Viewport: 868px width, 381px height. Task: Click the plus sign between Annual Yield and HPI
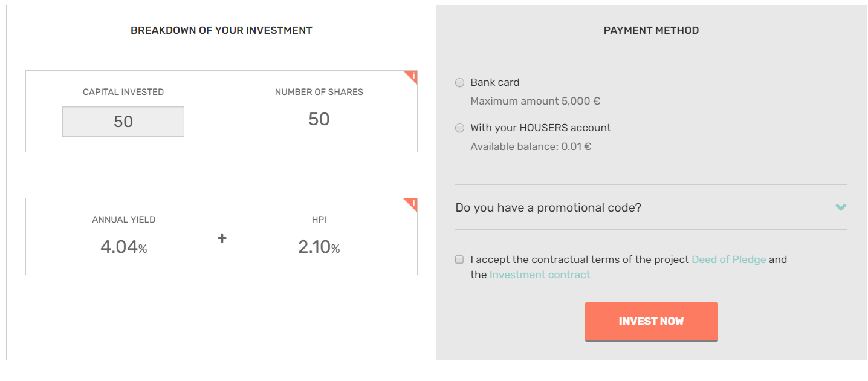coord(222,238)
